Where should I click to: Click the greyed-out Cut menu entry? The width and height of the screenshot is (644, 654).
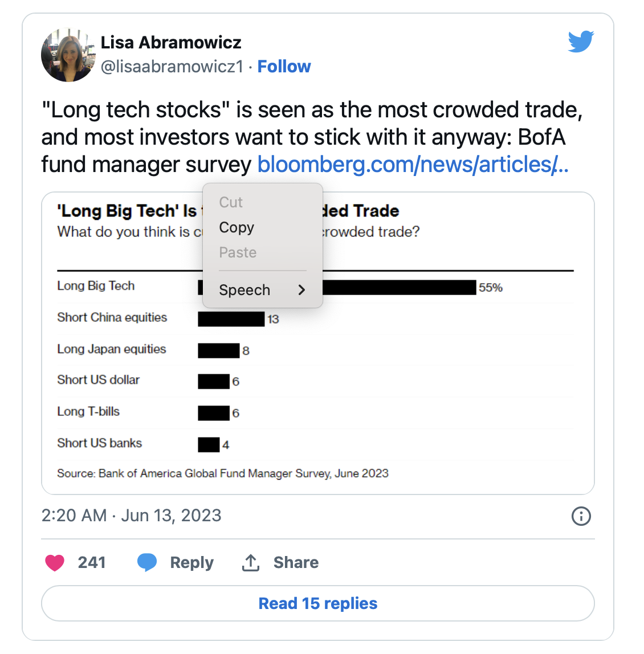pos(231,202)
